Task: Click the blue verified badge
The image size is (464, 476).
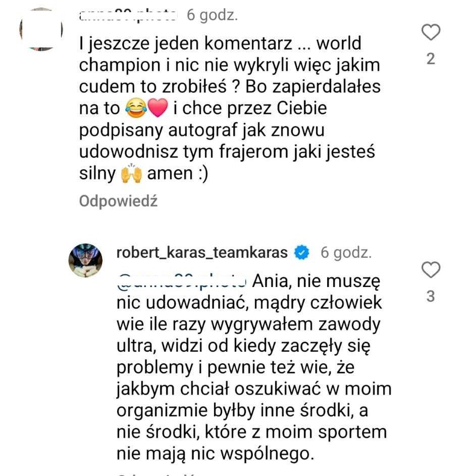Action: point(301,252)
